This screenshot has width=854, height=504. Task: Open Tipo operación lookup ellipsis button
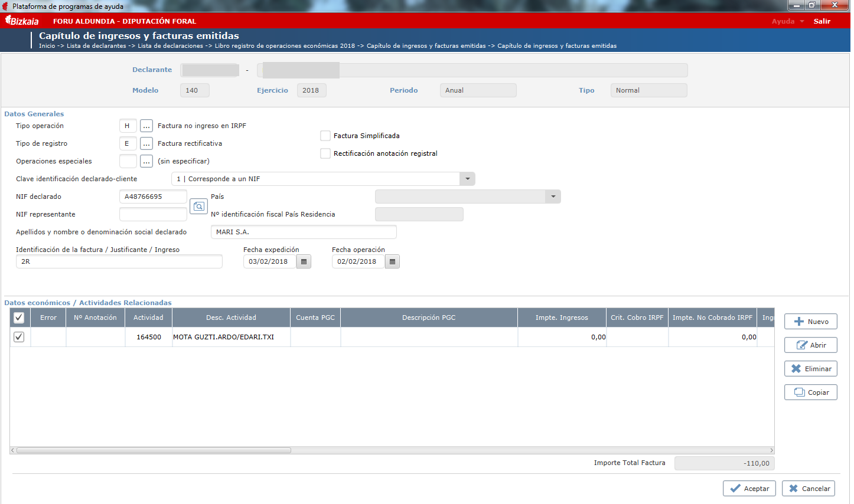[146, 126]
